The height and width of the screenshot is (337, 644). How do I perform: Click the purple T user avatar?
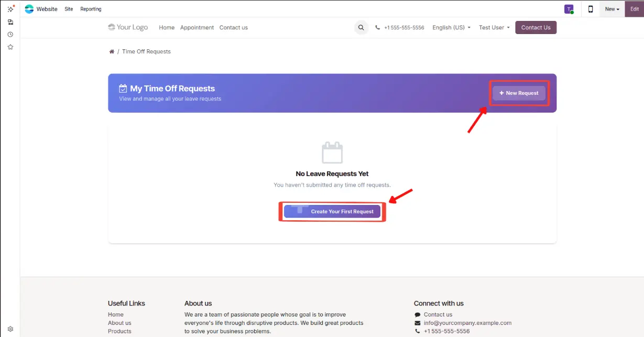(569, 9)
